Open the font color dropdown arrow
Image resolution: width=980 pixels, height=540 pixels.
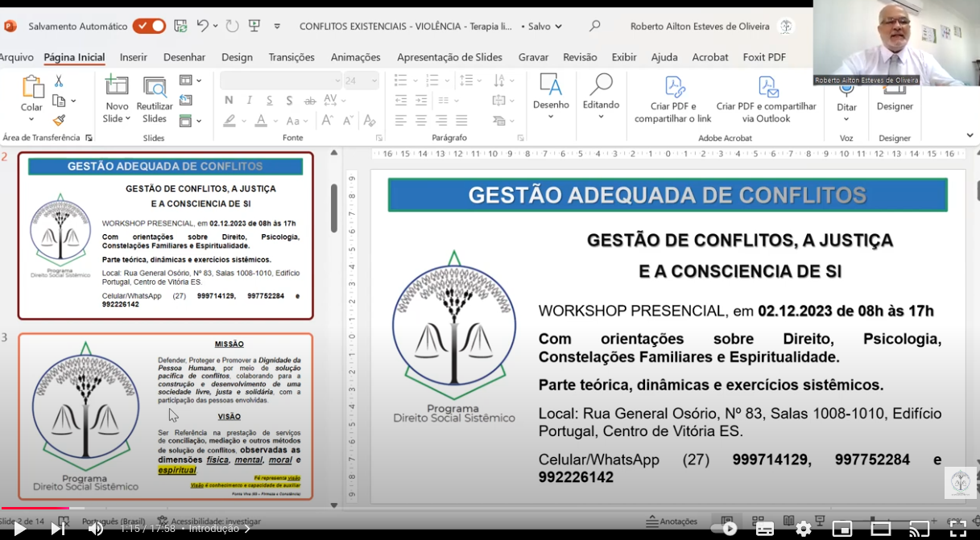(x=274, y=122)
